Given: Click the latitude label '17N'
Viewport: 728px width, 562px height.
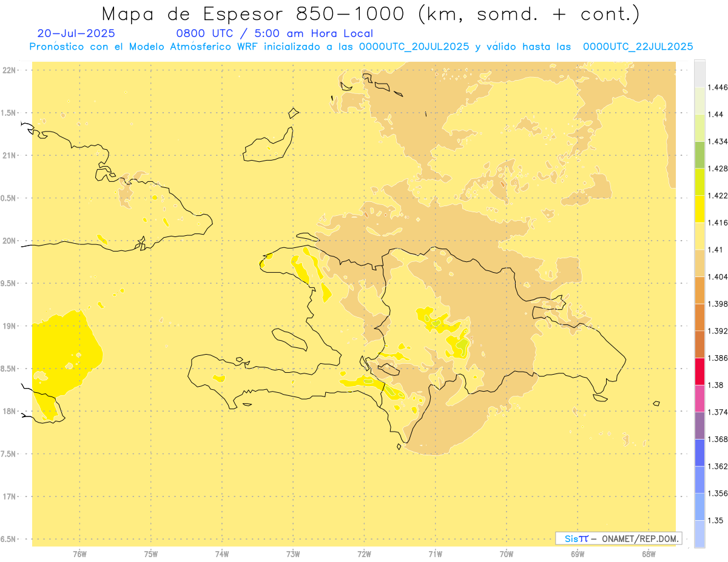Looking at the screenshot, I should point(9,497).
